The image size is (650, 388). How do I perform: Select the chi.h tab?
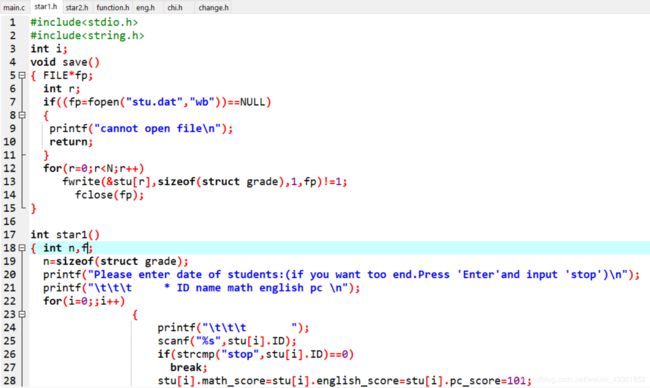[175, 7]
